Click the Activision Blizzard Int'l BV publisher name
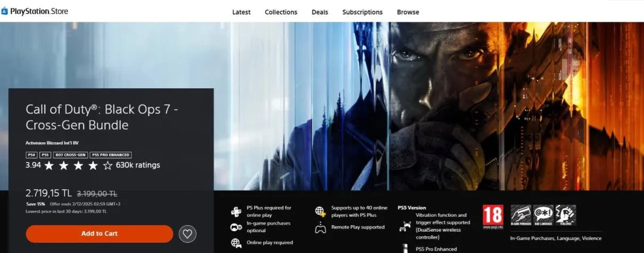 pos(52,143)
